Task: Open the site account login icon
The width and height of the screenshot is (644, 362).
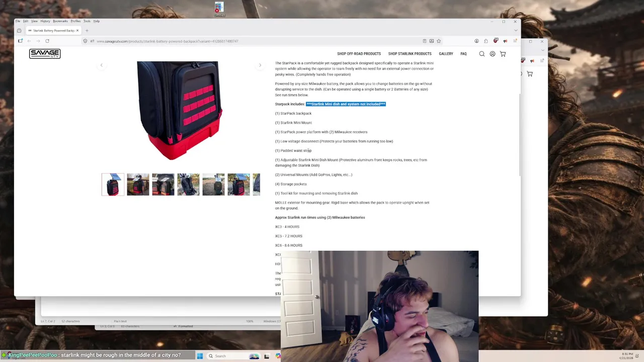Action: pos(493,54)
